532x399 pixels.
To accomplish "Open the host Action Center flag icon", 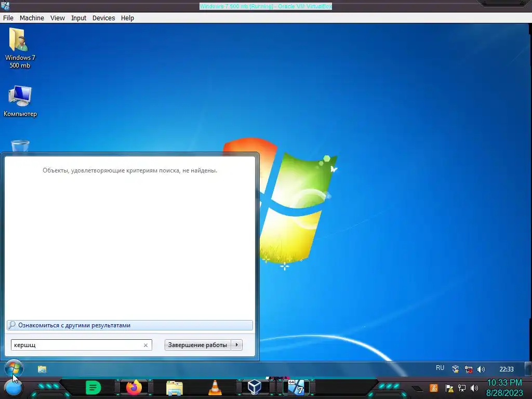I will 449,388.
